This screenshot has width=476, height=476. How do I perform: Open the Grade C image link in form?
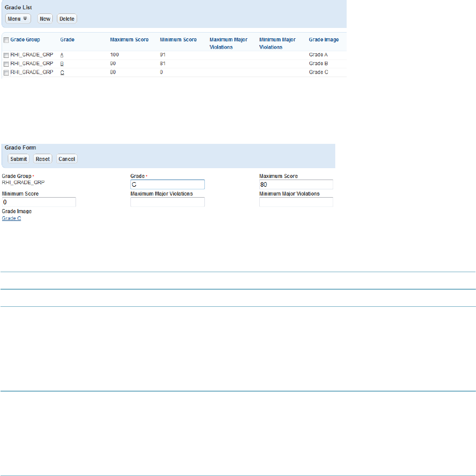pyautogui.click(x=11, y=218)
